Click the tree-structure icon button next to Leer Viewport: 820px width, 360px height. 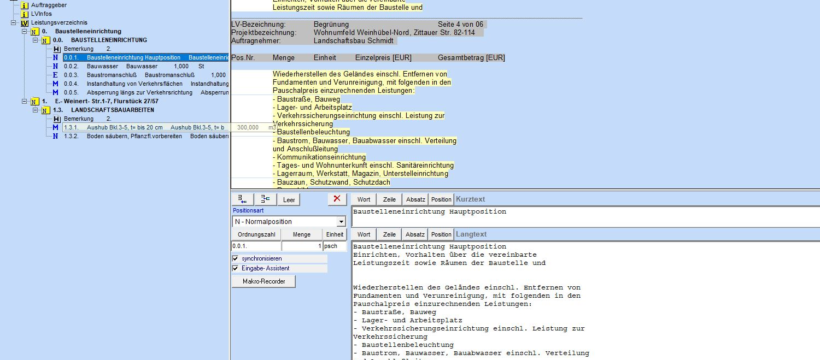point(265,199)
